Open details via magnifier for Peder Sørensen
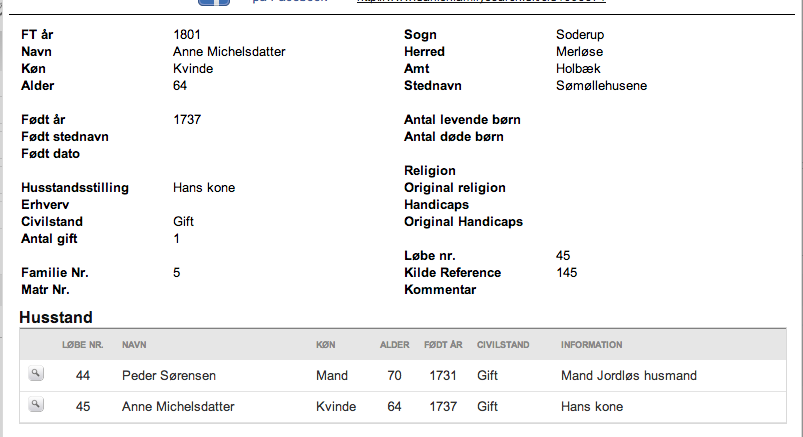 point(36,374)
